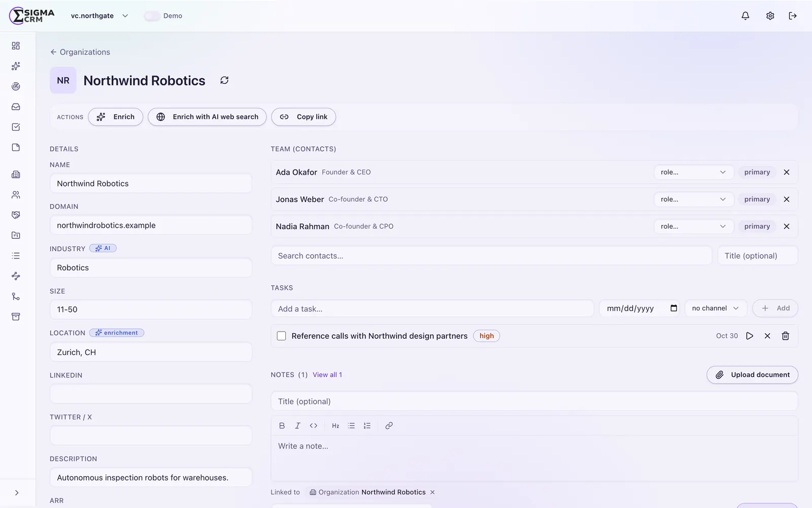
Task: Open the radar target icon in sidebar
Action: (x=16, y=86)
